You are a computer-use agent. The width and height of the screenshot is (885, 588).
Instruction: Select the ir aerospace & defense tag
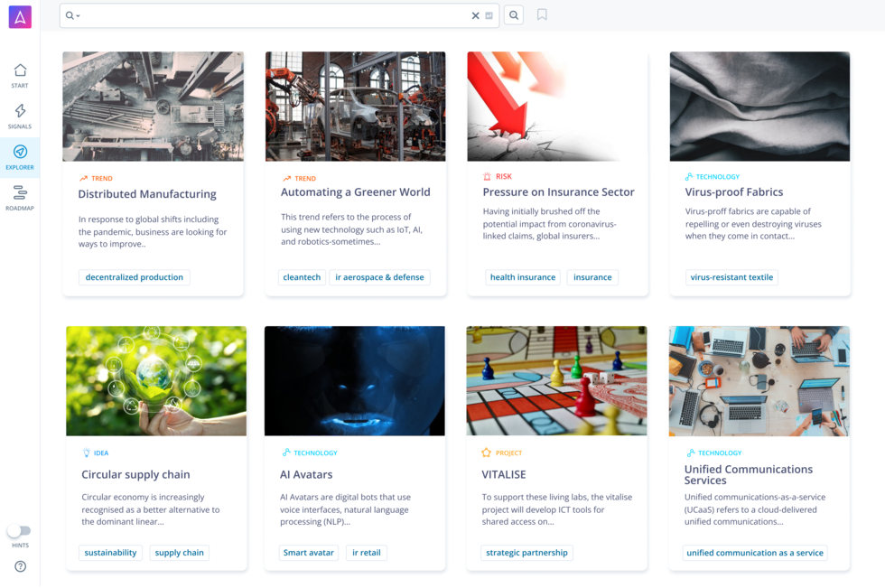[x=379, y=277]
